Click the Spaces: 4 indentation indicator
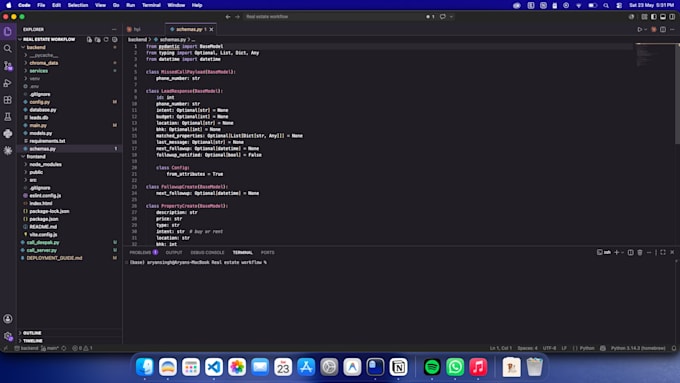The width and height of the screenshot is (680, 383). click(x=527, y=348)
